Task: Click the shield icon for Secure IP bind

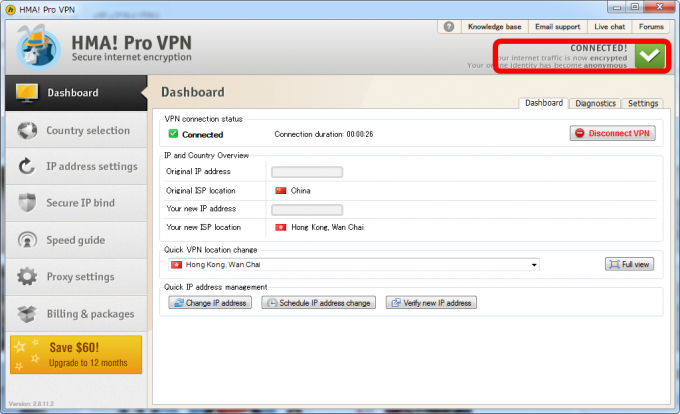Action: [27, 203]
